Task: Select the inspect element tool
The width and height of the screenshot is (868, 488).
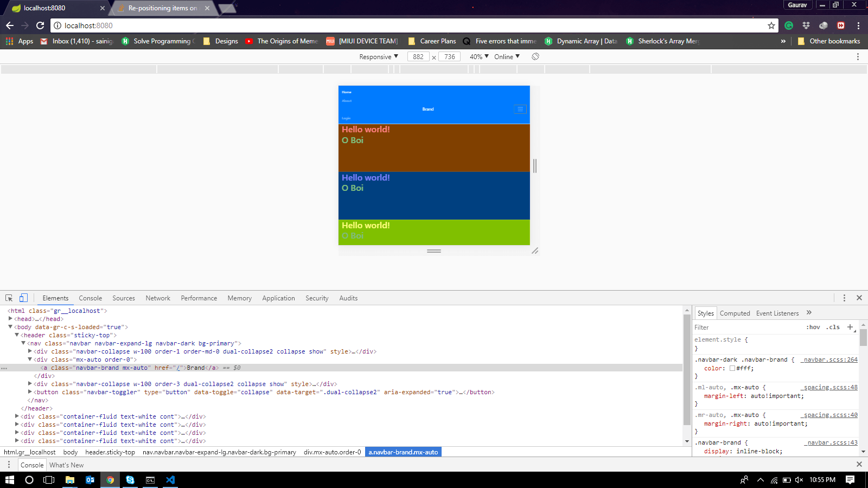Action: pos(9,298)
